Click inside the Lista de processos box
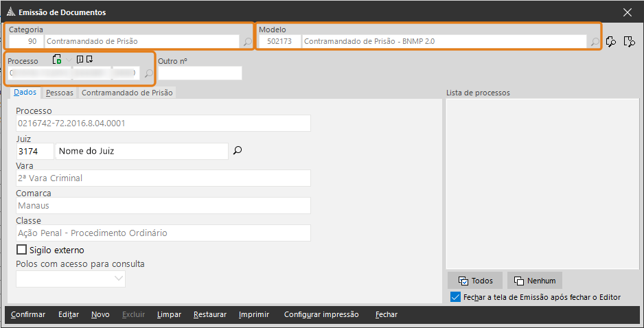Image resolution: width=644 pixels, height=328 pixels. [542, 183]
